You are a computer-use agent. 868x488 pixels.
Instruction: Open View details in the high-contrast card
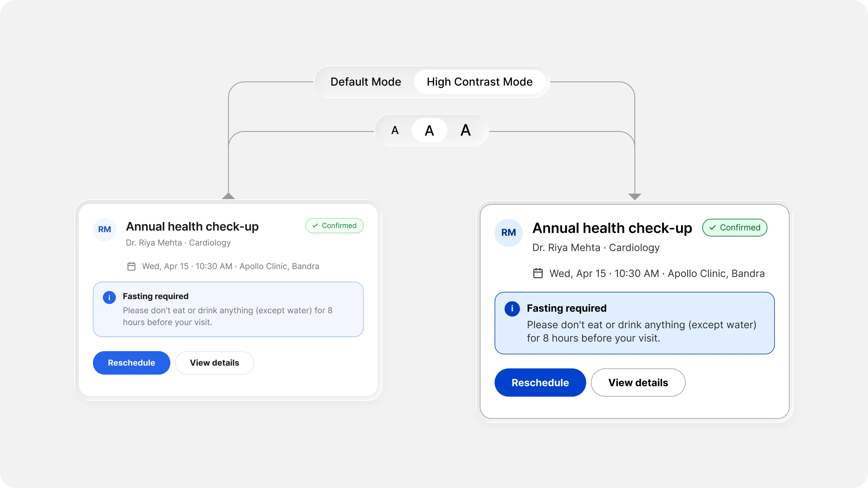(638, 383)
